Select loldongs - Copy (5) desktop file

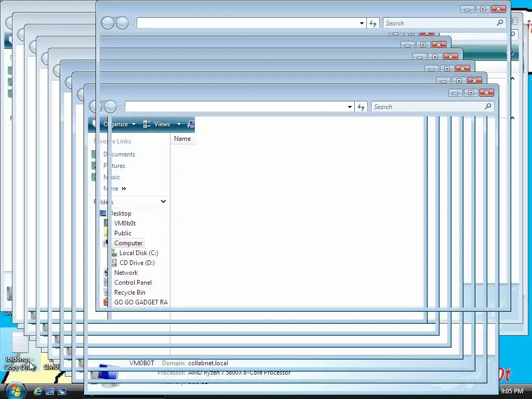tap(19, 350)
